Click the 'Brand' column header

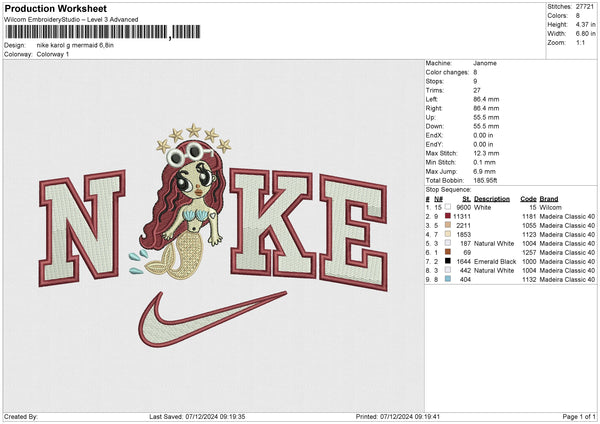point(549,199)
